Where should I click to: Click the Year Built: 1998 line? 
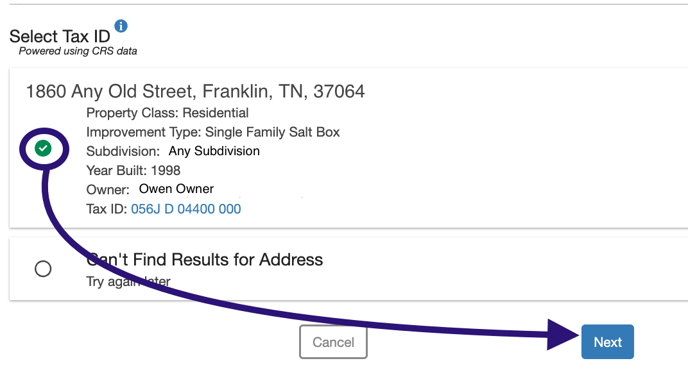[133, 170]
